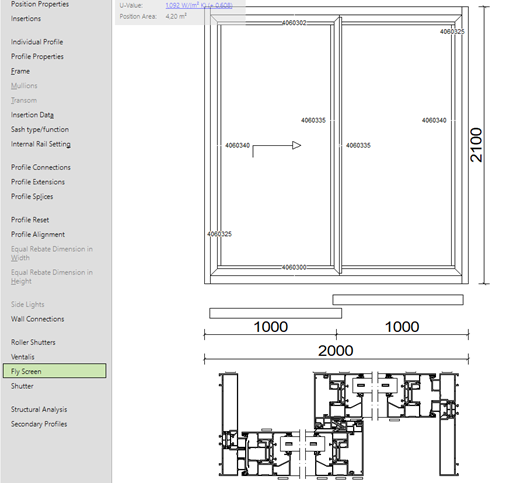This screenshot has height=483, width=513.
Task: Click the 2000 total width dimension
Action: (x=336, y=351)
